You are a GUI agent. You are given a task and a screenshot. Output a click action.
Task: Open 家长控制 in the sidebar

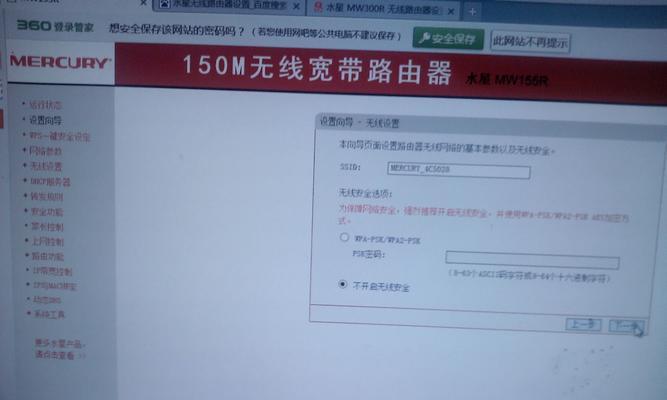(47, 227)
